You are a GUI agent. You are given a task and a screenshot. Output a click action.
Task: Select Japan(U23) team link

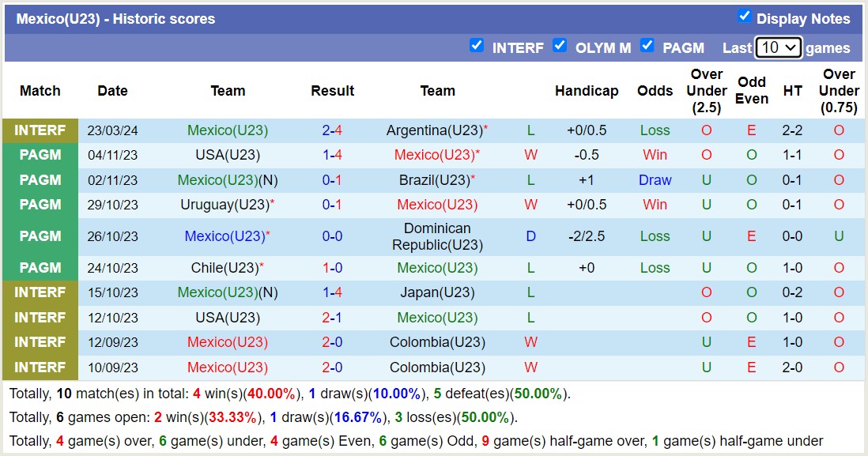[437, 292]
